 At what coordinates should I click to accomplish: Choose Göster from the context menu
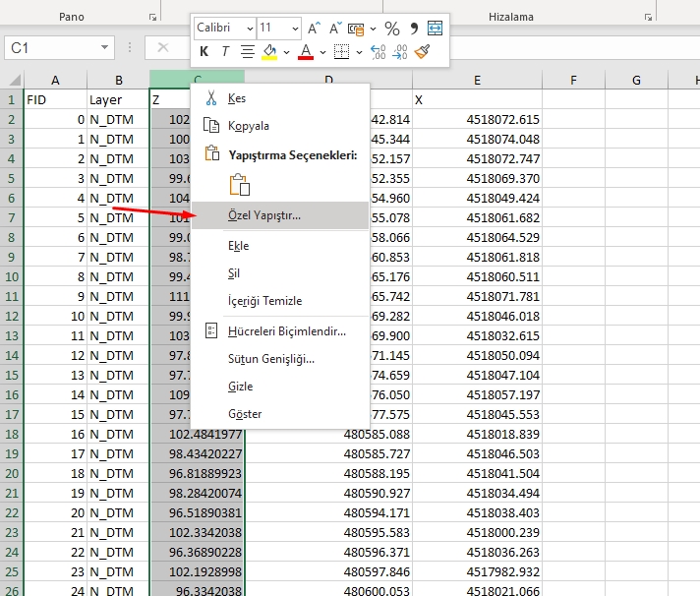pos(280,414)
